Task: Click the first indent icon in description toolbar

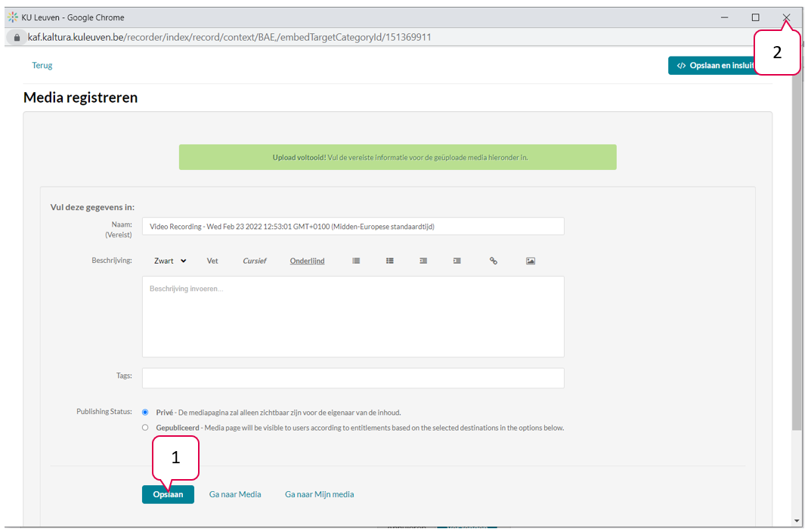Action: 423,261
